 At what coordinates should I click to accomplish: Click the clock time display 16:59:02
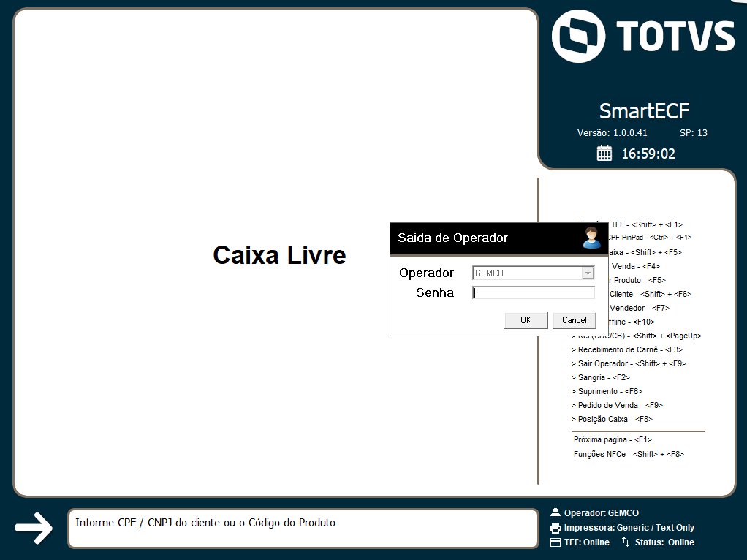coord(648,154)
